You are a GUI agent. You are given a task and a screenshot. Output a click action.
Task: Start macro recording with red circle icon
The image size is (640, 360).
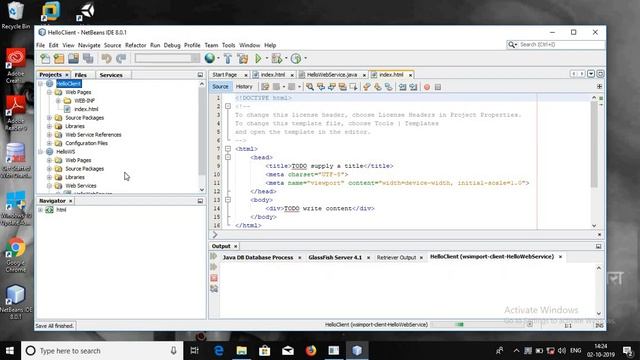(427, 87)
